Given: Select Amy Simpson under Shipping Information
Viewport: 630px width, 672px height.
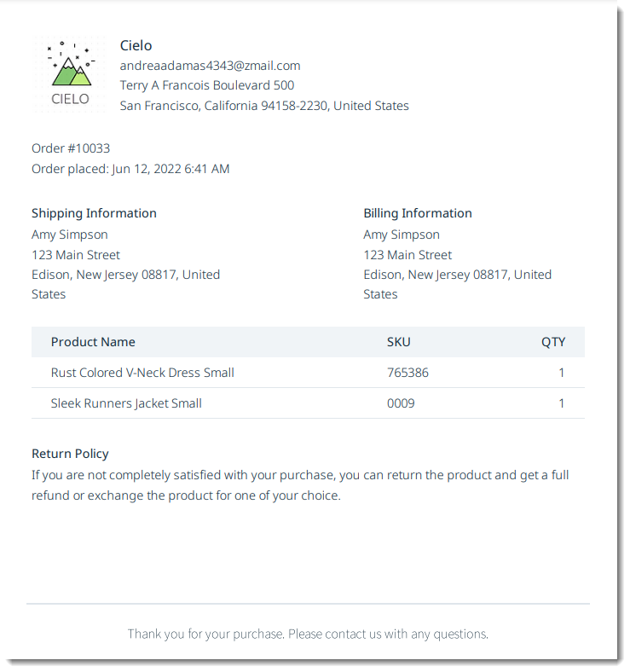Looking at the screenshot, I should point(70,235).
